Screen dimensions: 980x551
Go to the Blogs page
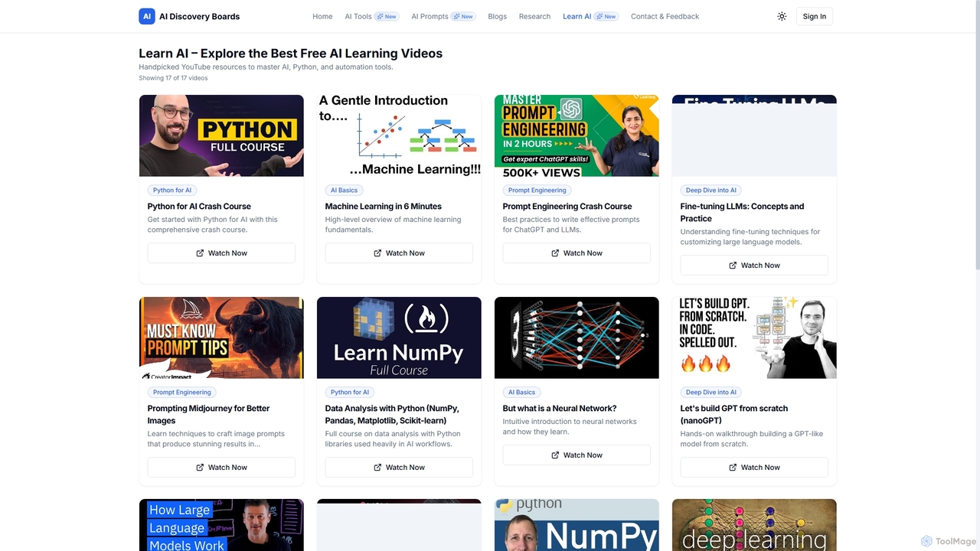(497, 16)
